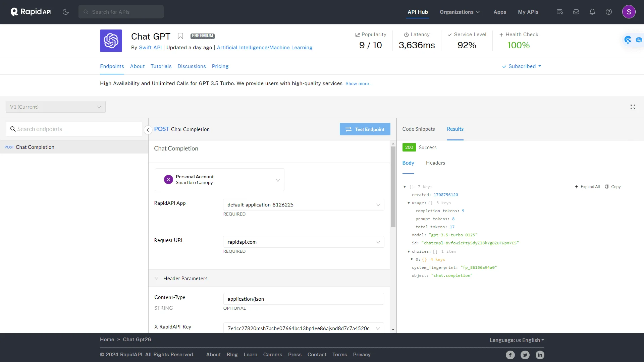Click the Chat GPT API logo thumbnail

click(x=111, y=41)
